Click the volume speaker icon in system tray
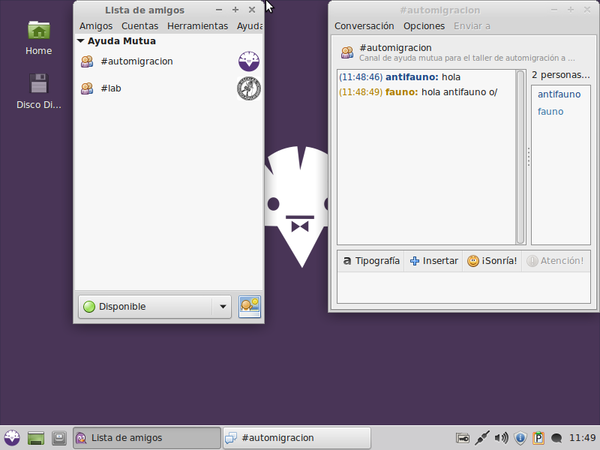Image resolution: width=600 pixels, height=450 pixels. [x=501, y=438]
